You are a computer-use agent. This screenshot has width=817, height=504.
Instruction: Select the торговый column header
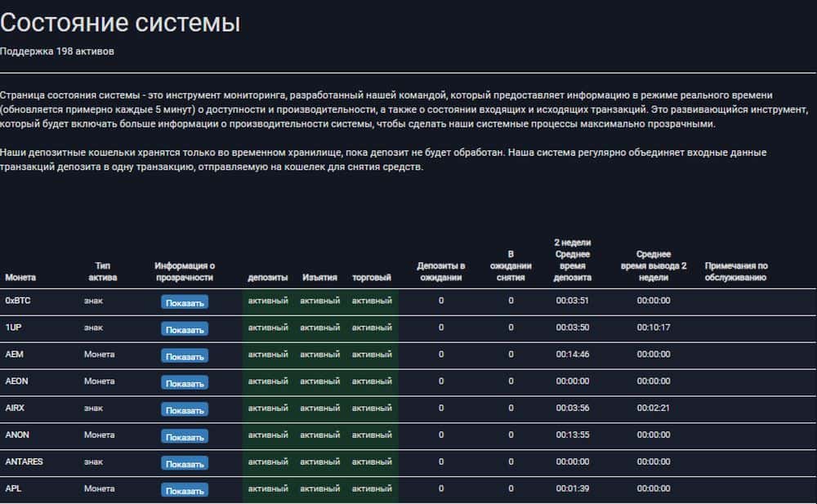[372, 278]
